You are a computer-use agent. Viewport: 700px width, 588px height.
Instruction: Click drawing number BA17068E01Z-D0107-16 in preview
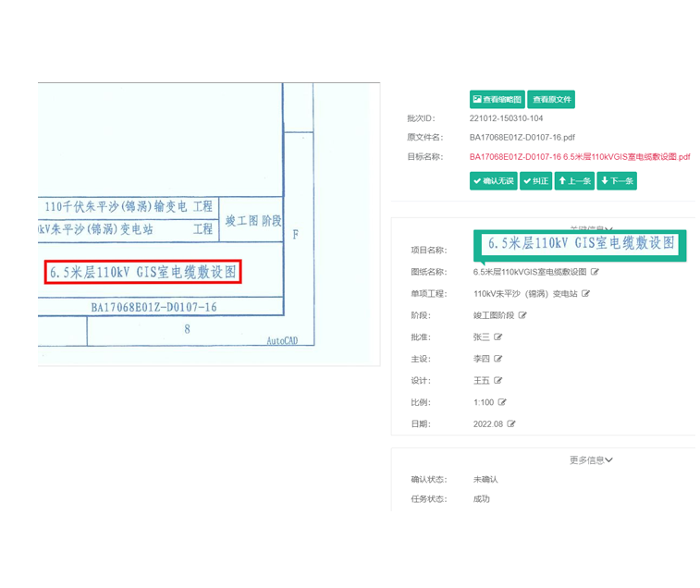coord(154,307)
